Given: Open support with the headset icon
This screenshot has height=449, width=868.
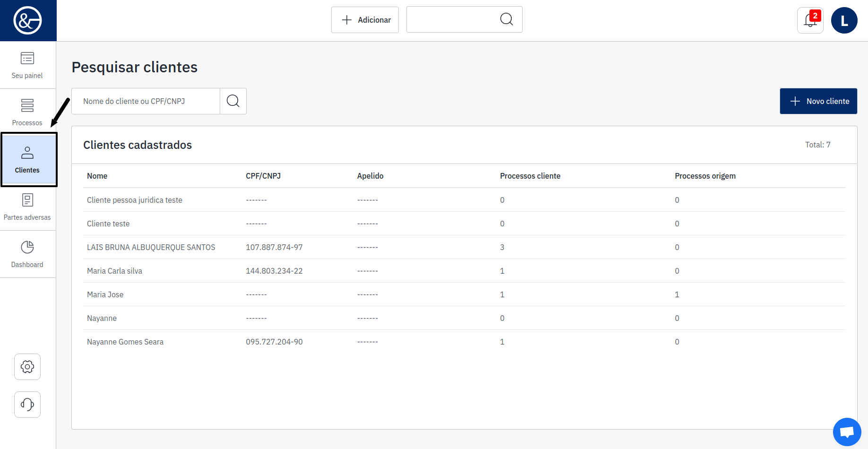Looking at the screenshot, I should (x=27, y=405).
